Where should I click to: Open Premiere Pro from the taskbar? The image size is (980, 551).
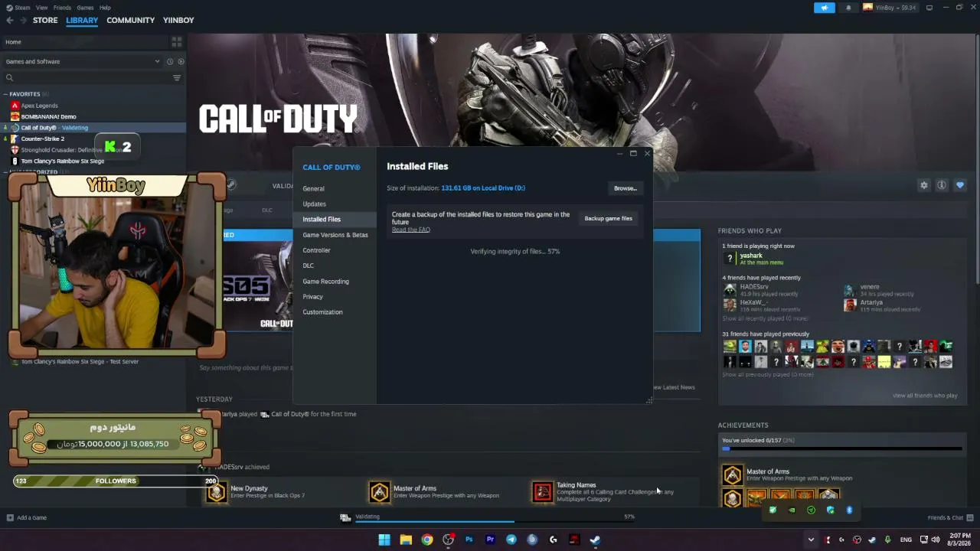click(x=490, y=540)
